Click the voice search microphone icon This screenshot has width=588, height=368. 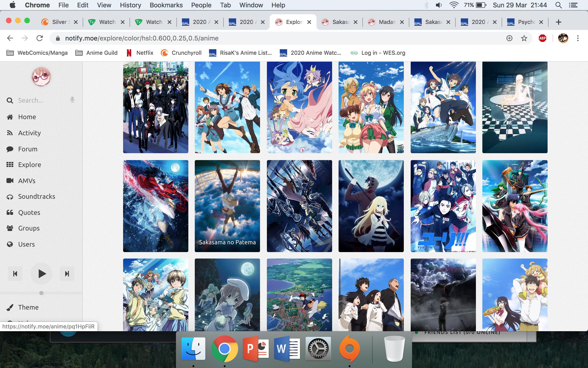[x=72, y=100]
